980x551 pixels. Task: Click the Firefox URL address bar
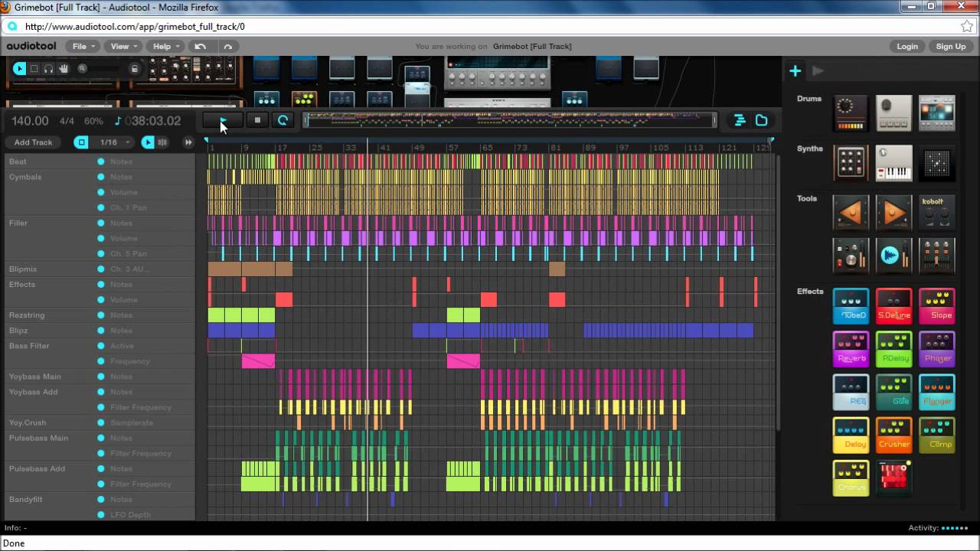click(490, 26)
